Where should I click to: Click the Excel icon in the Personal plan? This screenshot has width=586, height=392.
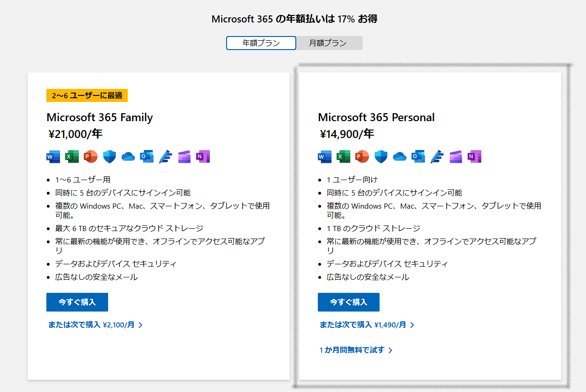[344, 157]
